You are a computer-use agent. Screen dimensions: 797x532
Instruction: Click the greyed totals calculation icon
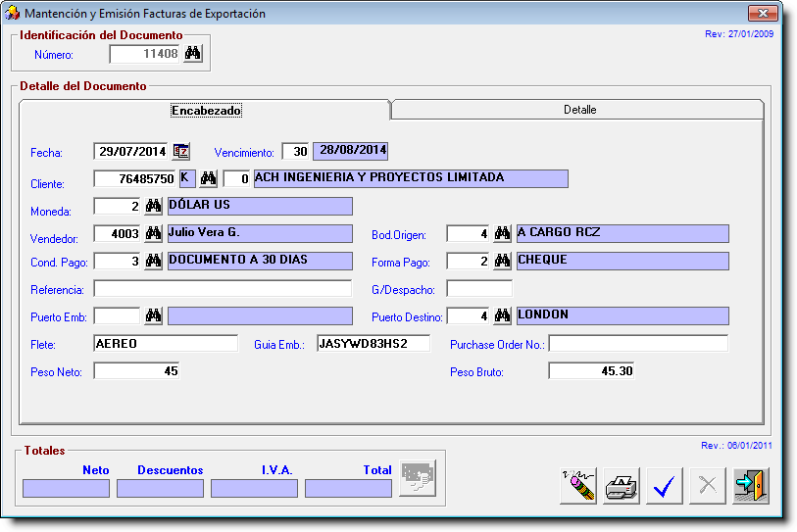coord(418,478)
